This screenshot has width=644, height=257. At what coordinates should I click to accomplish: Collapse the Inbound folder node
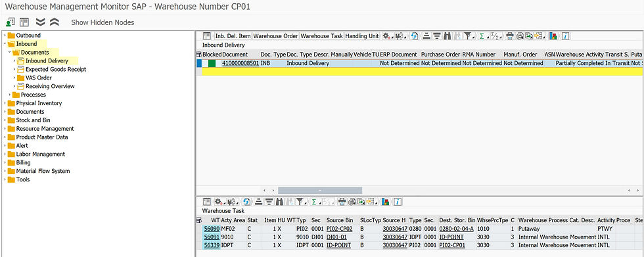click(5, 44)
